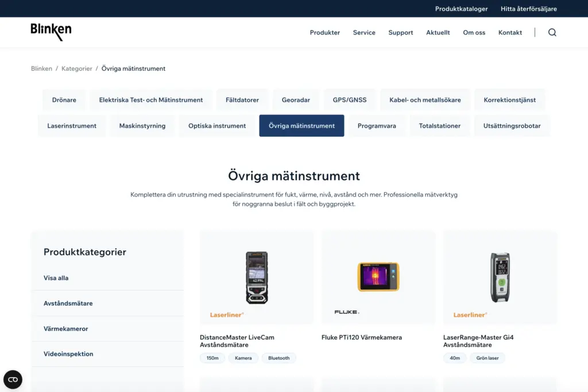Open the Produktkataloger link

point(461,9)
